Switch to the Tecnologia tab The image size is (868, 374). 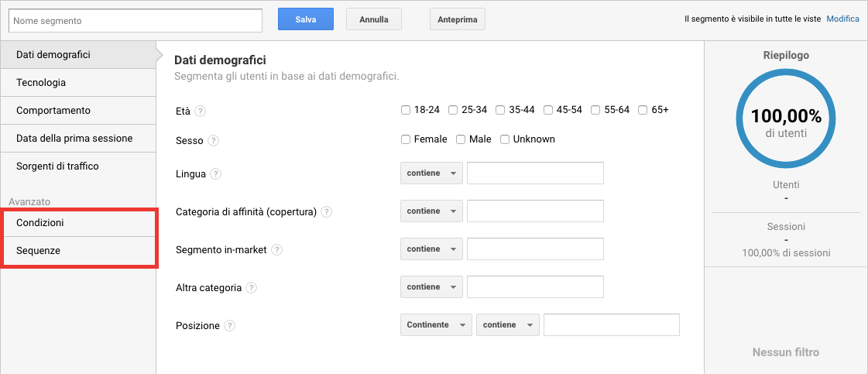pyautogui.click(x=77, y=83)
